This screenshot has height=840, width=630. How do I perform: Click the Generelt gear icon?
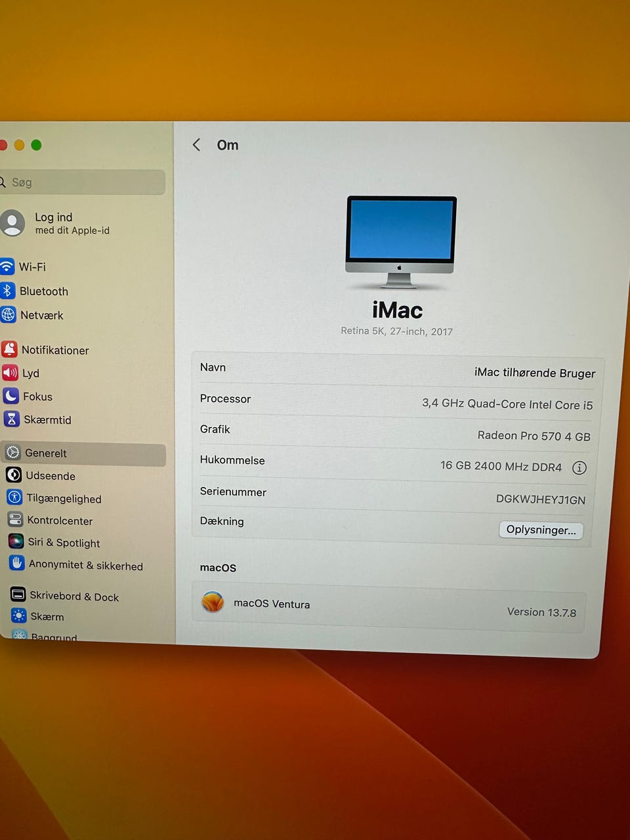13,452
